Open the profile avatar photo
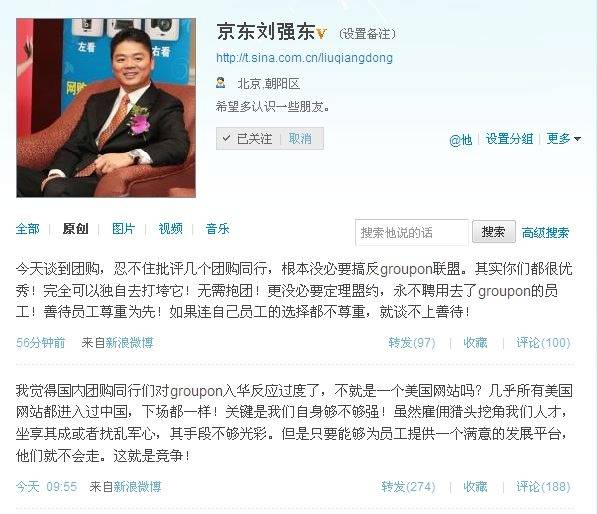This screenshot has height=514, width=597. tap(106, 108)
